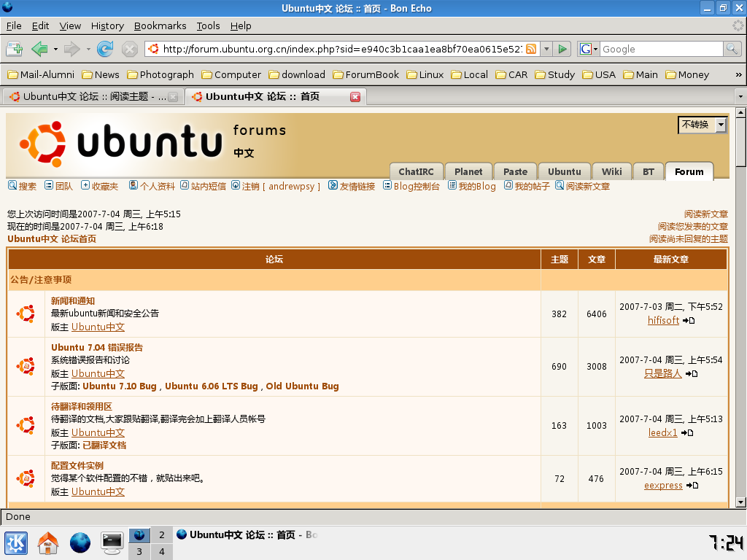This screenshot has height=560, width=747.
Task: Open the CAR bookmark folder
Action: (511, 75)
